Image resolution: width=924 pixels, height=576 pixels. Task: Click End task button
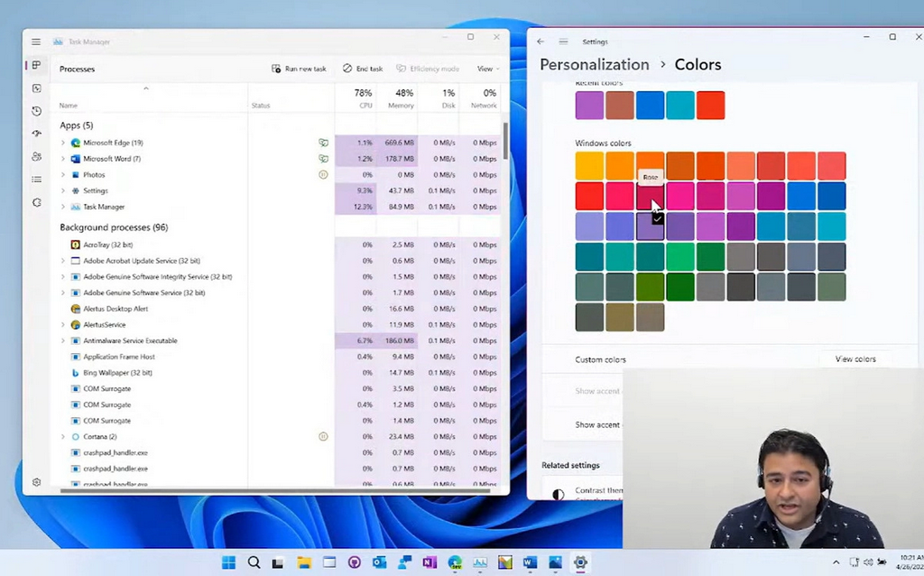pyautogui.click(x=363, y=69)
